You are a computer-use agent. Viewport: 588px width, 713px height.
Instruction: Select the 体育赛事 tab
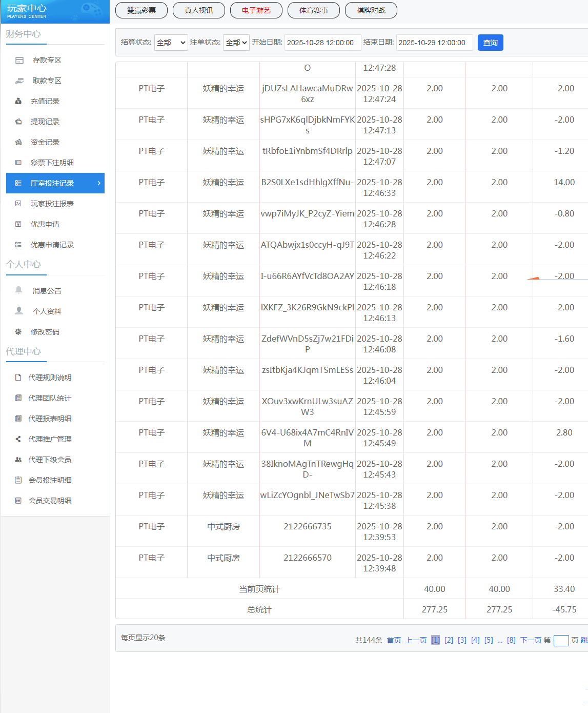(314, 10)
